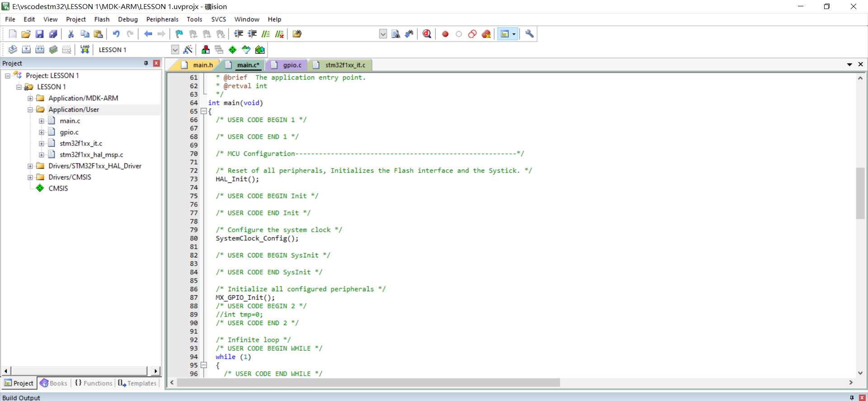This screenshot has height=401, width=868.
Task: Close the active editor tab
Action: tap(861, 65)
